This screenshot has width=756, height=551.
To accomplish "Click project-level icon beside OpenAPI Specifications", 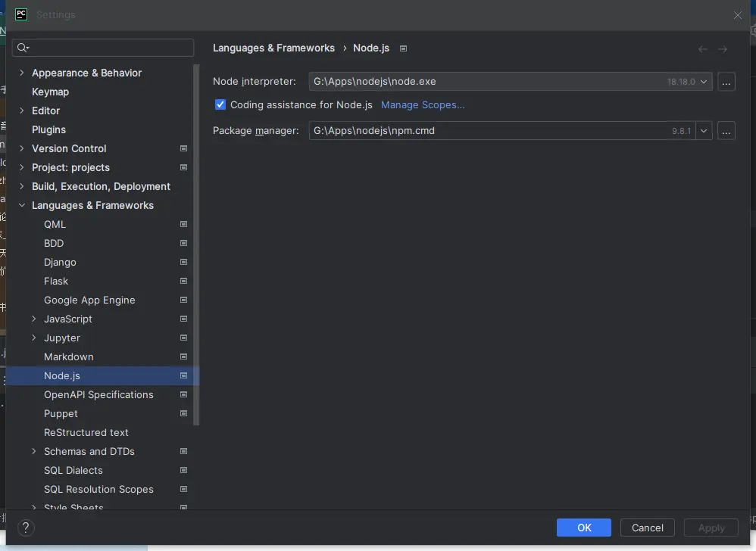I will click(x=183, y=394).
